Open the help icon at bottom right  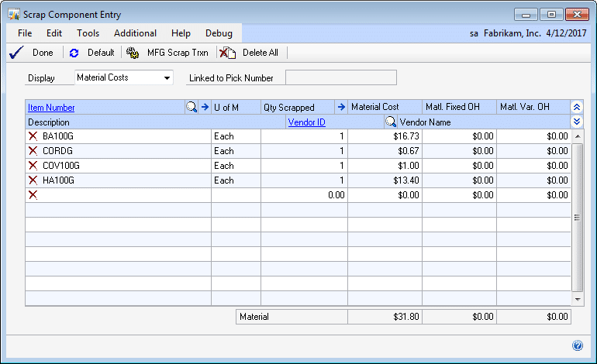coord(577,345)
